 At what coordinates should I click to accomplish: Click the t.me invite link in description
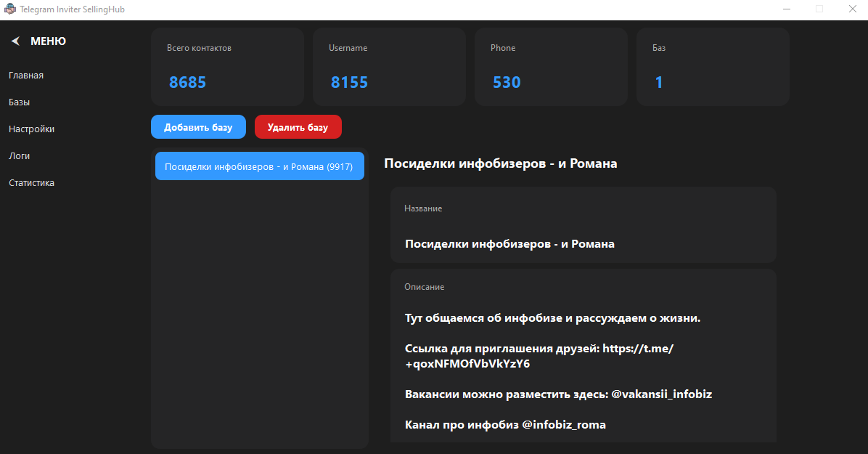click(x=639, y=349)
